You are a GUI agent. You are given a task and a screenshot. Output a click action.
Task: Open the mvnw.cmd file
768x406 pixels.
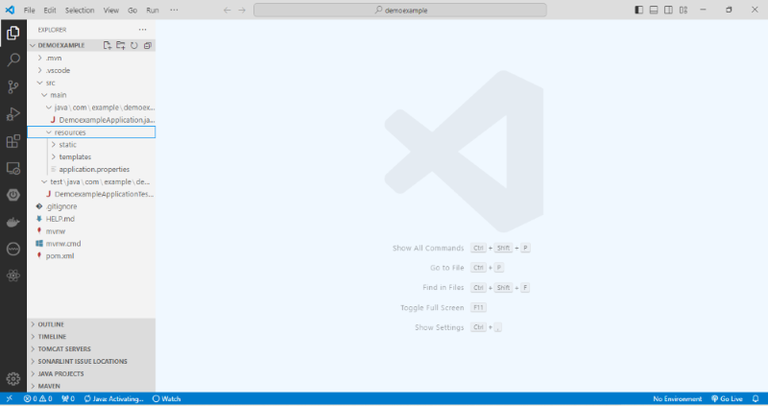92,243
